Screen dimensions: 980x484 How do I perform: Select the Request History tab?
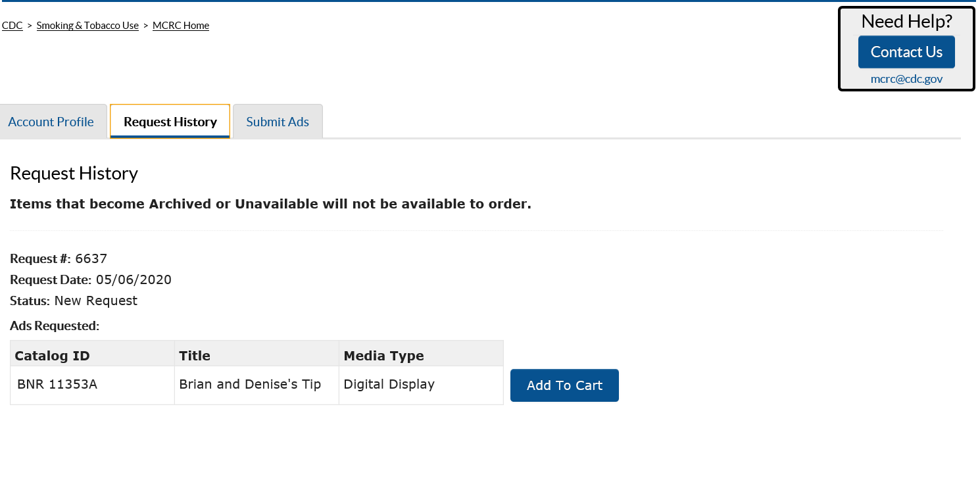pyautogui.click(x=170, y=122)
